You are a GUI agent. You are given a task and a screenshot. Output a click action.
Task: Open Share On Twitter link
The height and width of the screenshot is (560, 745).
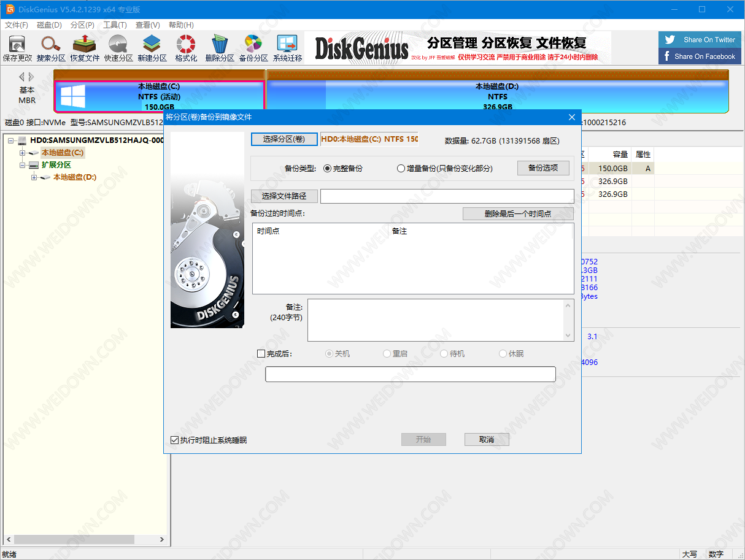pos(700,40)
